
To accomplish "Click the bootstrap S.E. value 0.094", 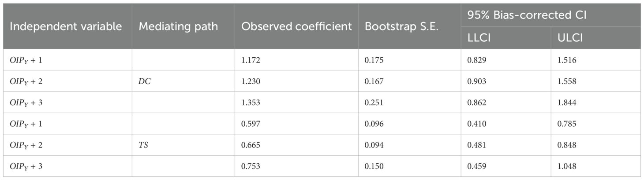I will [374, 145].
